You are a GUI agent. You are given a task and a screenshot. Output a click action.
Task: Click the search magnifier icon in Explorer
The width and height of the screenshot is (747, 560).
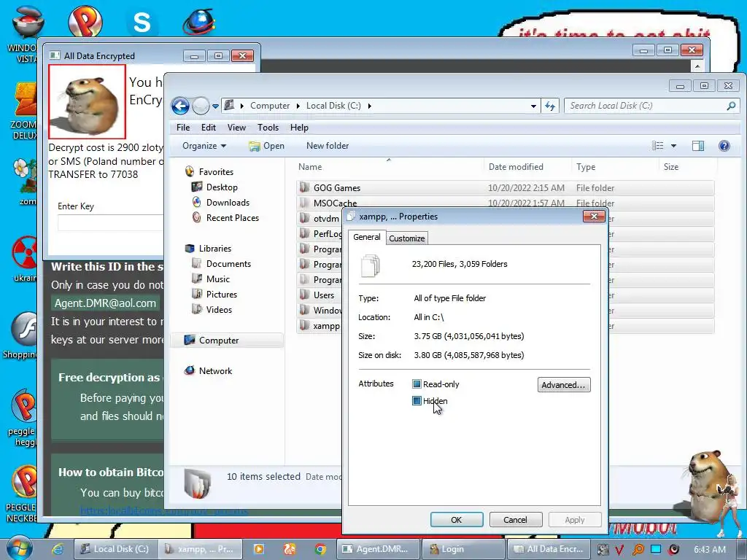[731, 106]
